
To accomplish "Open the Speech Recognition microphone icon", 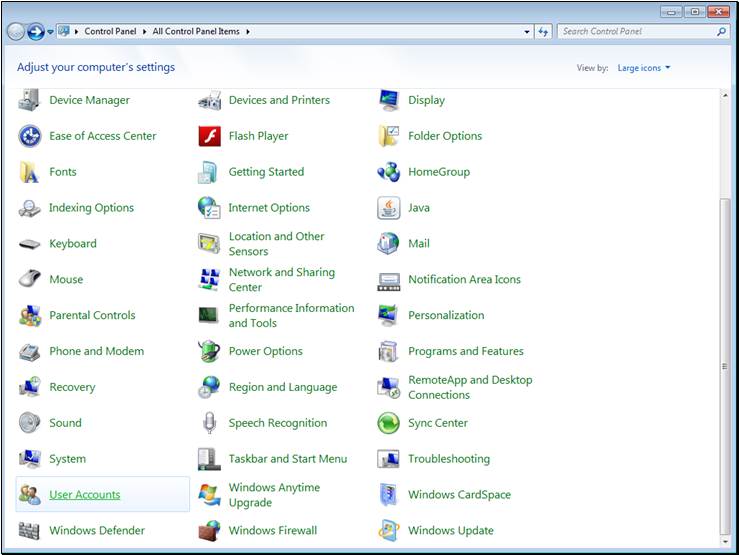I will [x=209, y=423].
